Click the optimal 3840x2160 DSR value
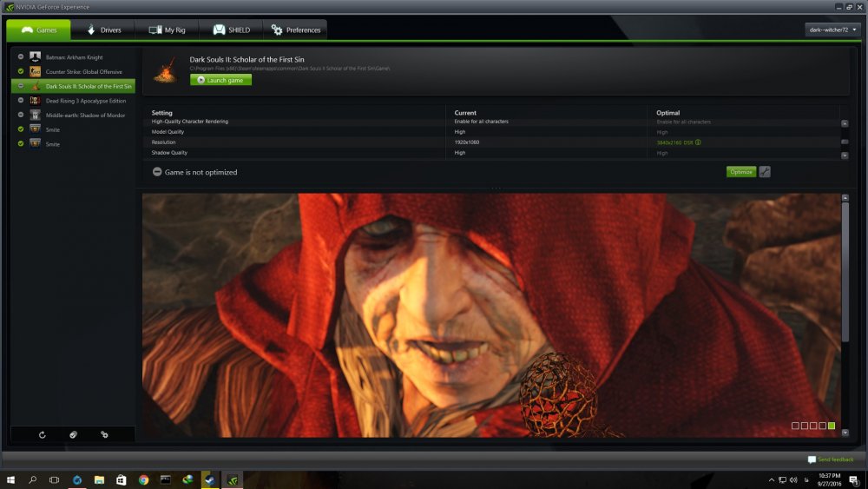This screenshot has width=868, height=489. (674, 142)
